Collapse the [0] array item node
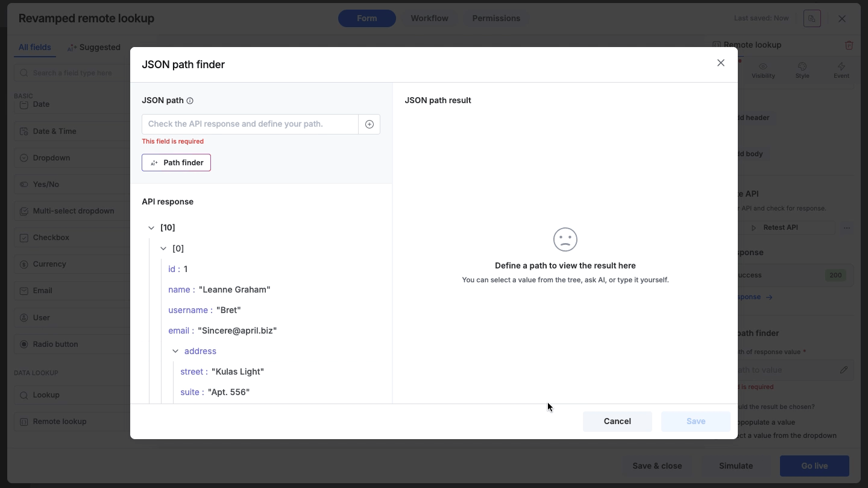This screenshot has height=488, width=868. click(163, 249)
